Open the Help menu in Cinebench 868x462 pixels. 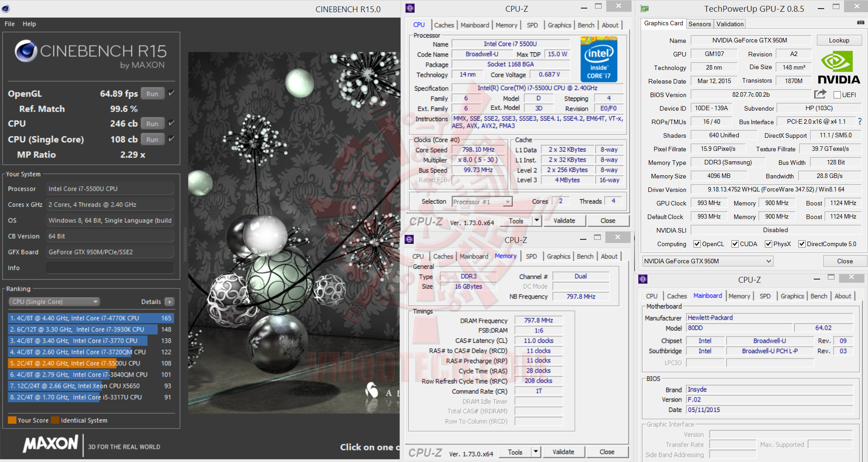point(29,24)
